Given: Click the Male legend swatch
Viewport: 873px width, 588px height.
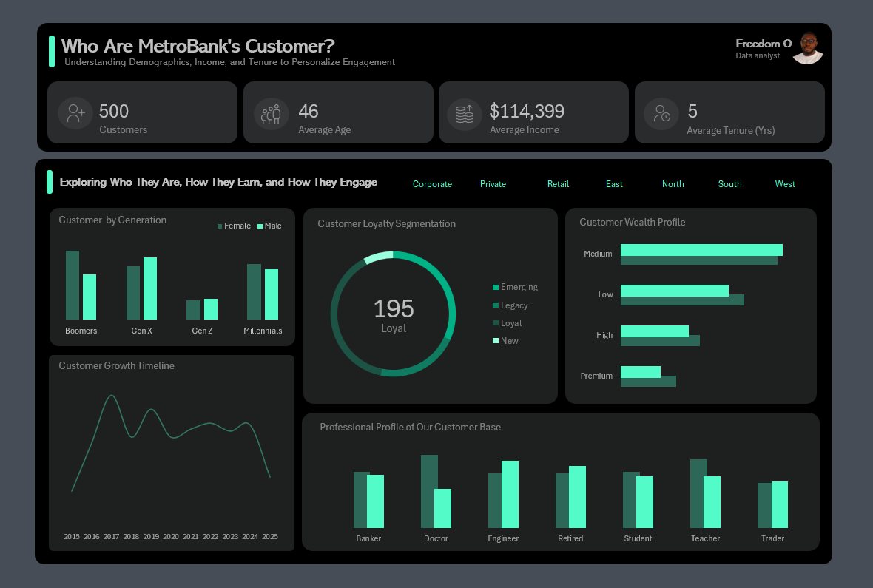Looking at the screenshot, I should (260, 226).
